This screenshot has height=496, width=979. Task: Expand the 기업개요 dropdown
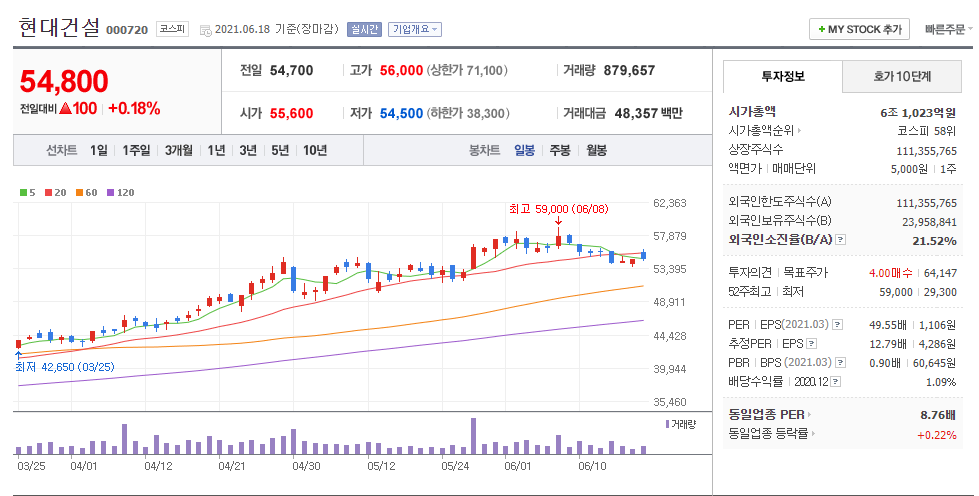415,29
